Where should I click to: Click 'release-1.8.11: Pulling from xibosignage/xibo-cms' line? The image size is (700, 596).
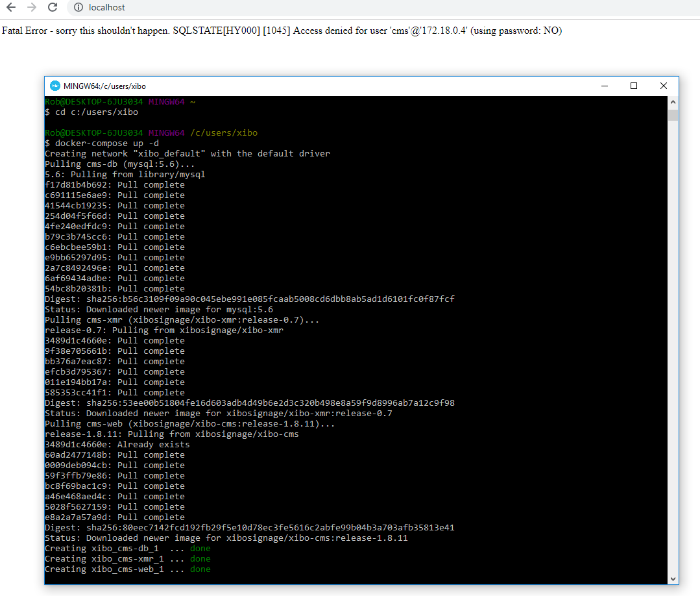point(172,434)
